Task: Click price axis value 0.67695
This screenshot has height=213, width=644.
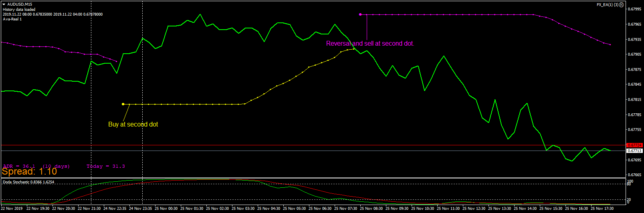Action: point(634,160)
